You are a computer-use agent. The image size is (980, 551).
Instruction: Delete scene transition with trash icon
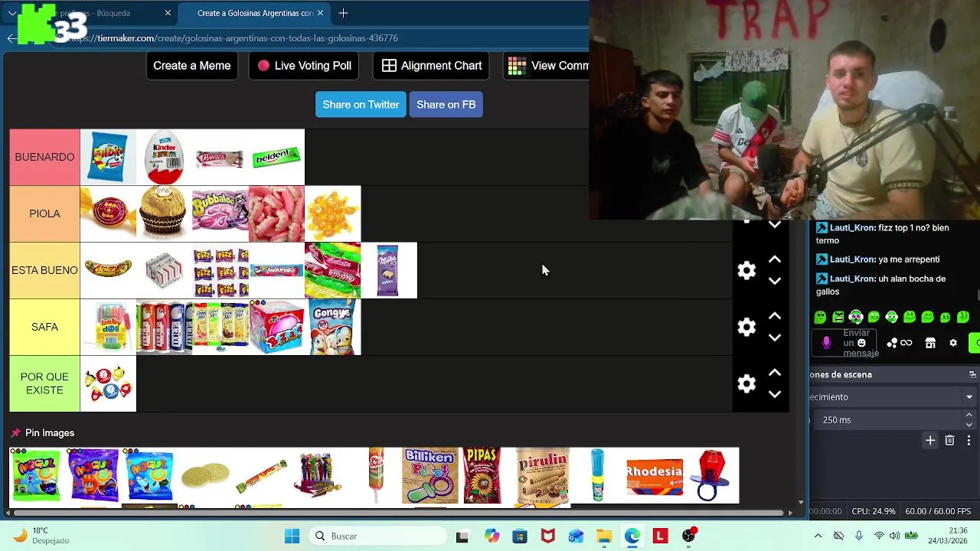[x=949, y=441]
